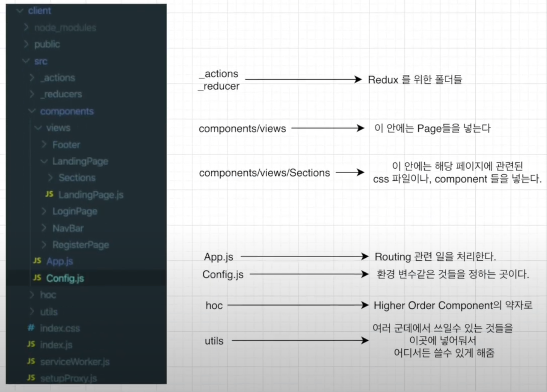Expand the RegisterPage folder chevron

44,244
